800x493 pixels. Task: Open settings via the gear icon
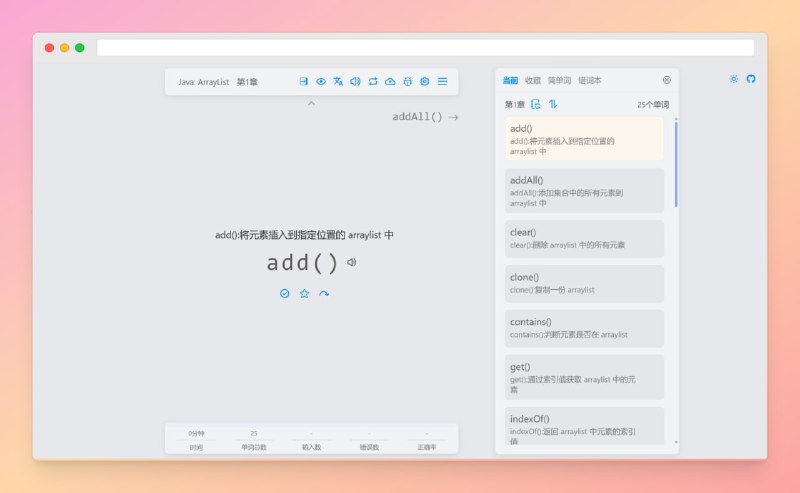tap(424, 81)
